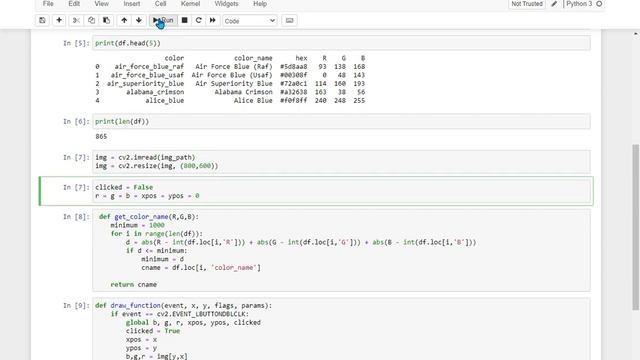Open the Kernel menu
The height and width of the screenshot is (360, 640).
(x=190, y=4)
